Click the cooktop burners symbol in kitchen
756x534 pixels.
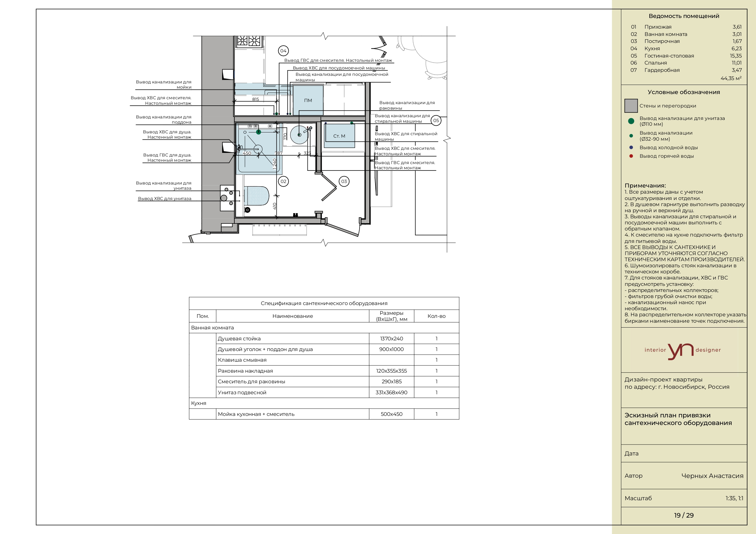(249, 41)
